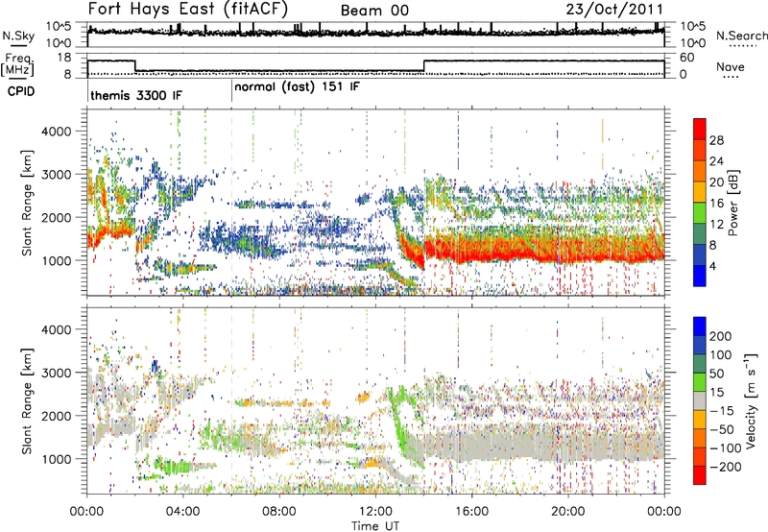Pick the grey middle segment of Velocity colorbar
This screenshot has height=532, width=768.
700,401
